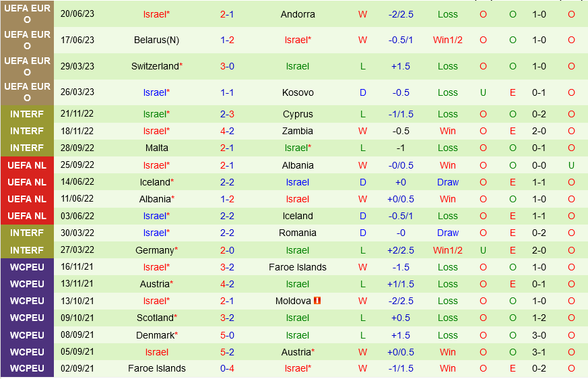Open the Switzerland team page
The image size is (588, 379).
pos(154,66)
